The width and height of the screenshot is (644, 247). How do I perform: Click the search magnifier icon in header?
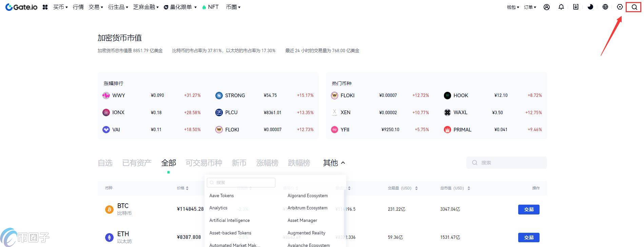(634, 7)
